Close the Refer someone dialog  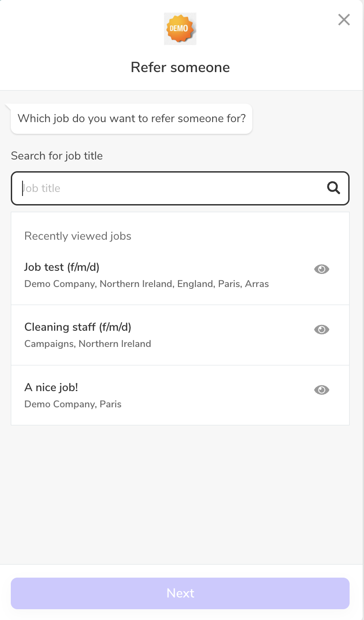[x=344, y=19]
